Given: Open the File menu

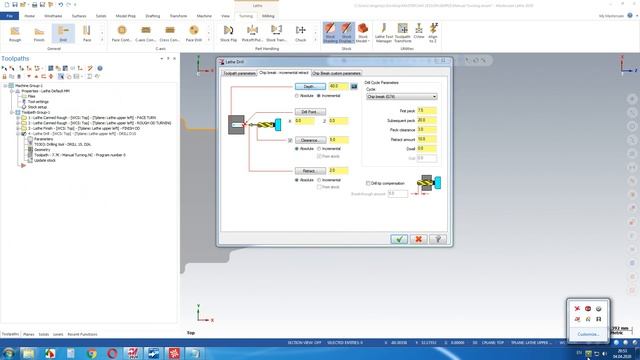Looking at the screenshot, I should pos(9,16).
